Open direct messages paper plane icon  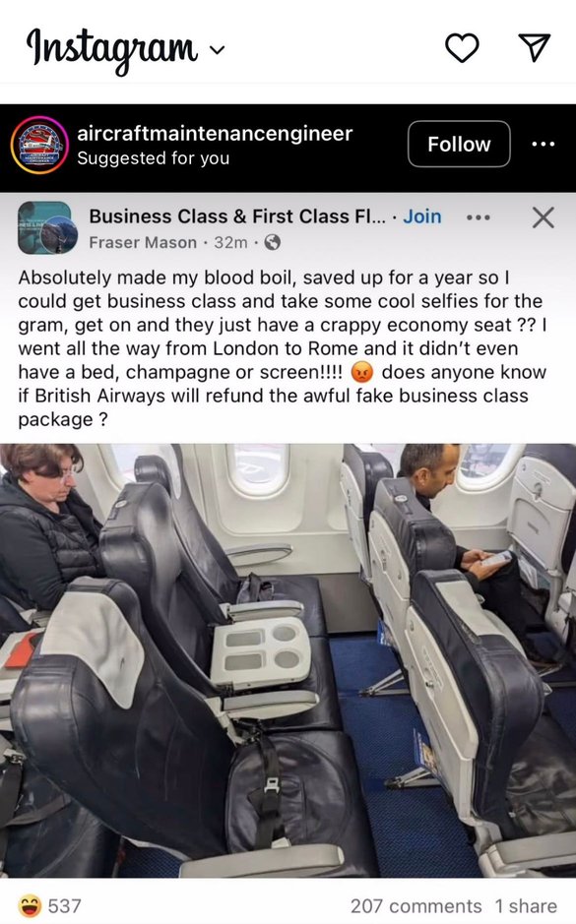534,47
